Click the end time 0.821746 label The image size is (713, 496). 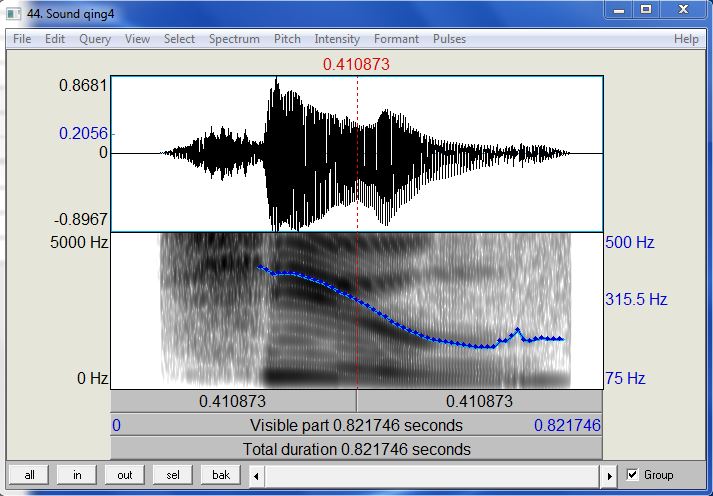click(567, 426)
